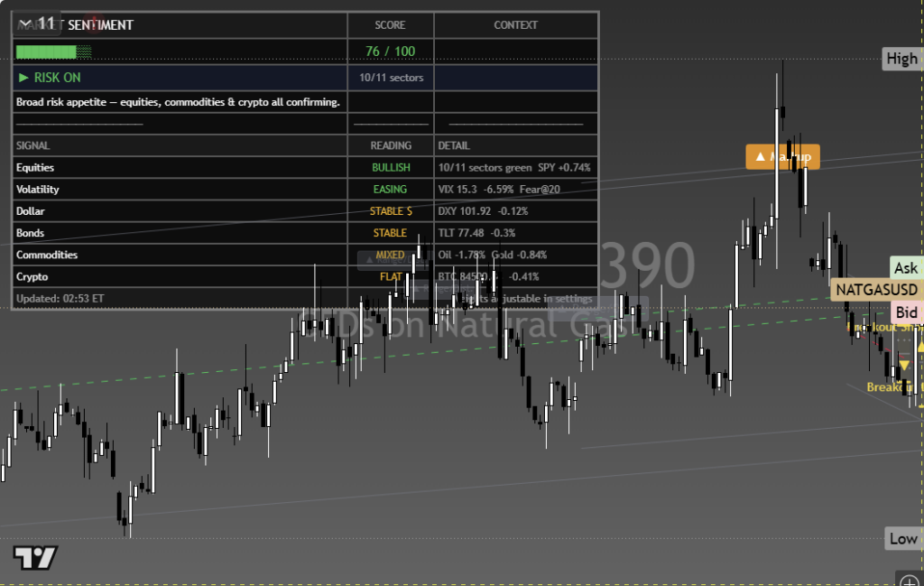
Task: Click the READING column header
Action: [391, 145]
